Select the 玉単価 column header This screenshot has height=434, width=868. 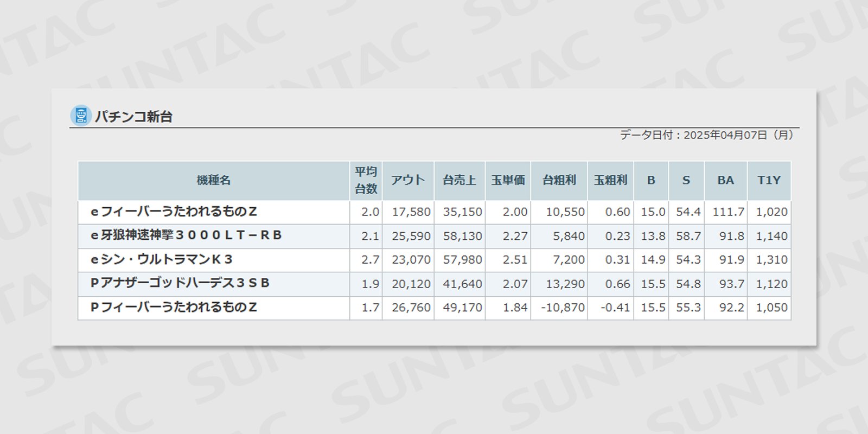[x=508, y=181]
